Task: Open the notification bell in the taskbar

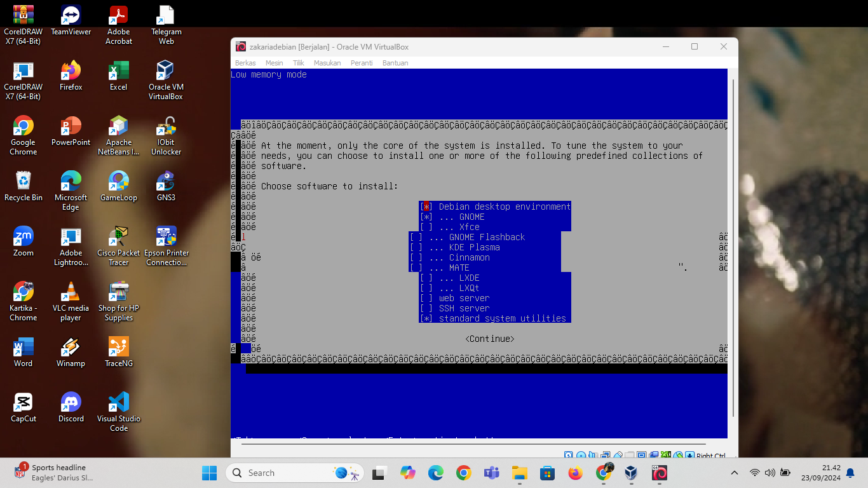Action: (x=850, y=473)
